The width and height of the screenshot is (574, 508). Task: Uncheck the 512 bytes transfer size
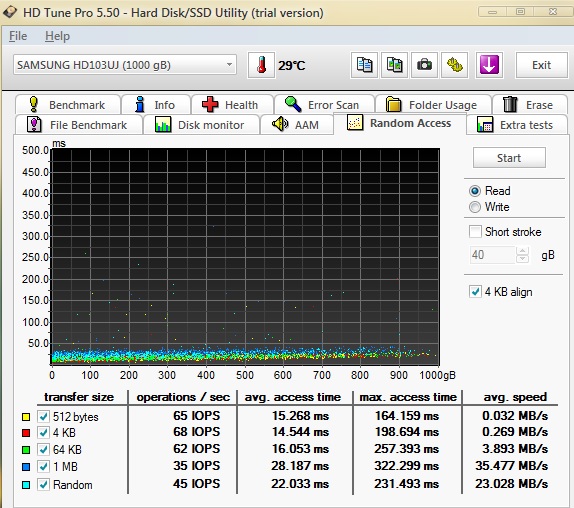44,417
